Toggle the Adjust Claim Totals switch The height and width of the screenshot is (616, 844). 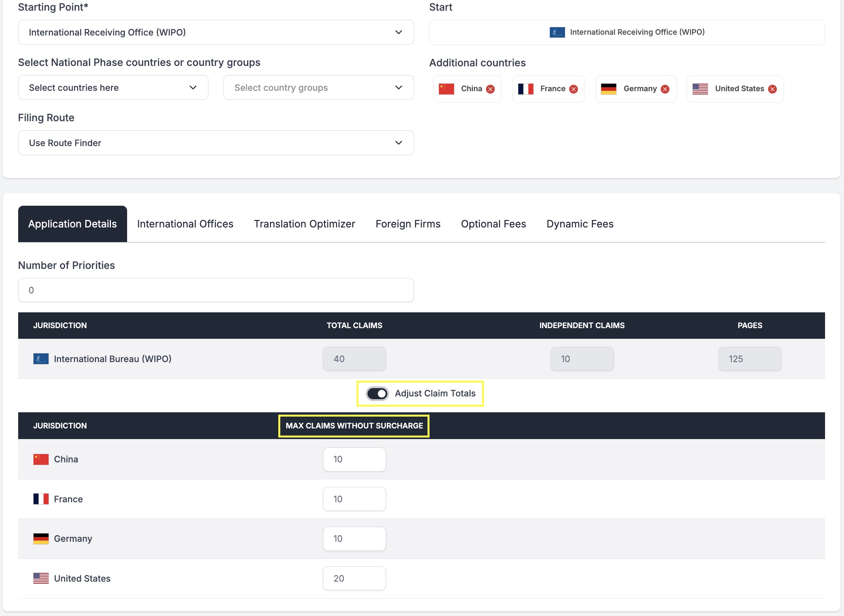pyautogui.click(x=377, y=393)
